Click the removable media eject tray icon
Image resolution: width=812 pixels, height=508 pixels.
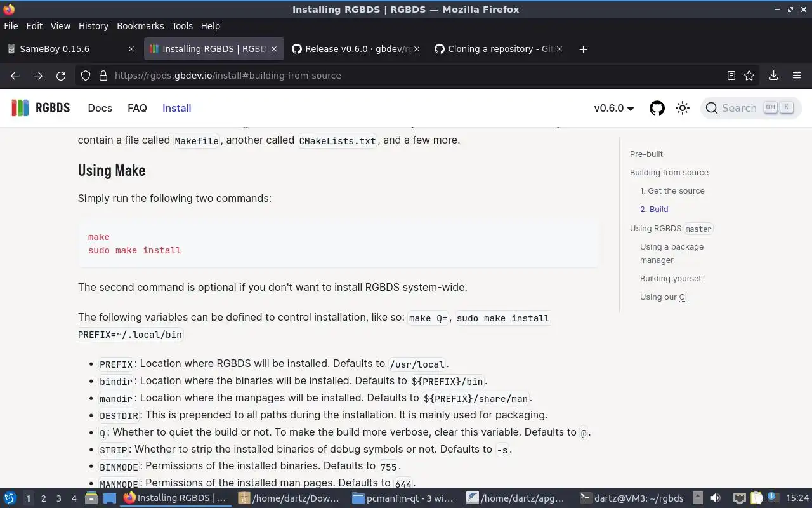tap(698, 498)
